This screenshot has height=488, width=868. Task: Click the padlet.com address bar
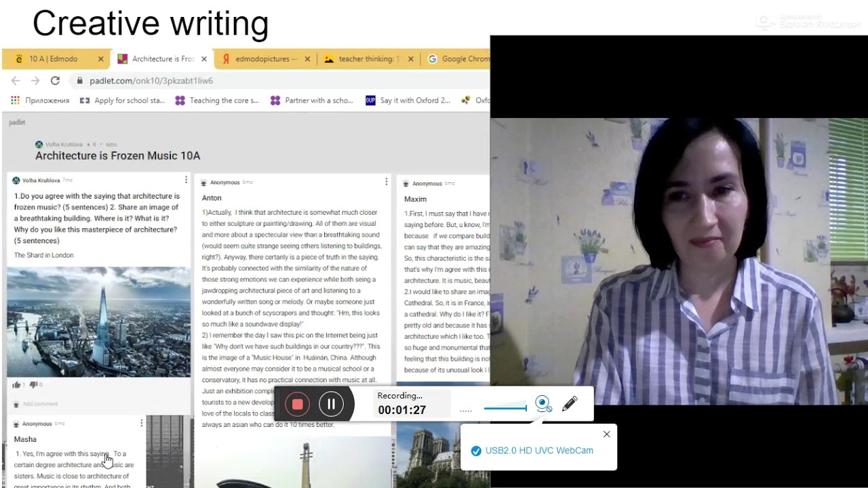279,81
